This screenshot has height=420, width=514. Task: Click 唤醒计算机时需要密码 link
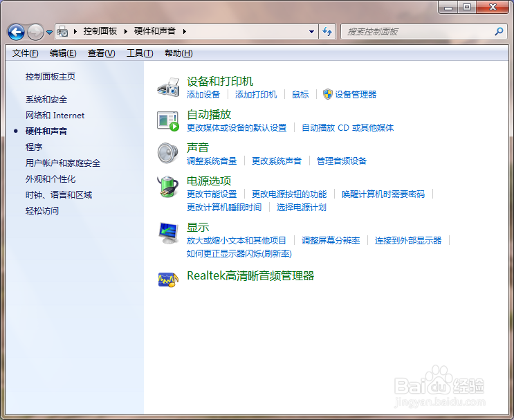383,194
